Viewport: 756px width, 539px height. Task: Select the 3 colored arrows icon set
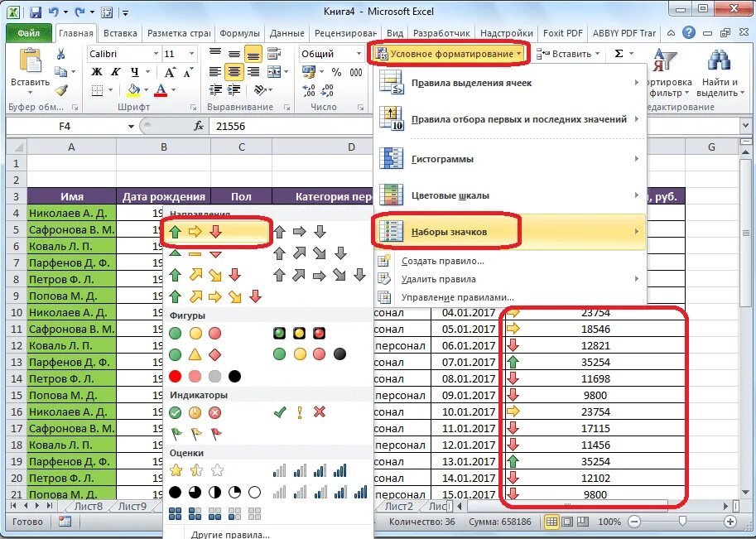click(x=195, y=232)
